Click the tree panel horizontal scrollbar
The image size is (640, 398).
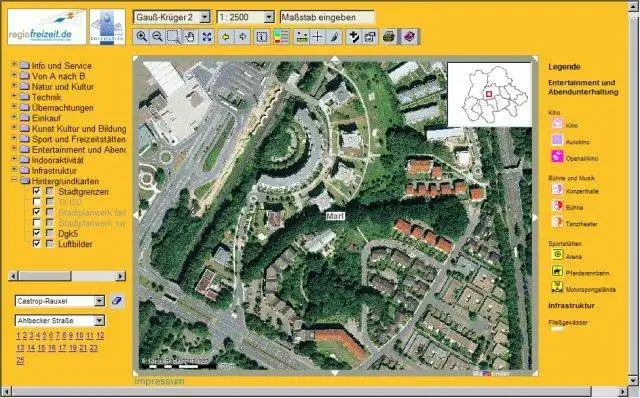(67, 276)
